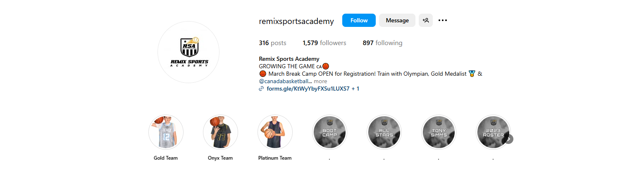View the Onyx Team highlight

point(220,132)
